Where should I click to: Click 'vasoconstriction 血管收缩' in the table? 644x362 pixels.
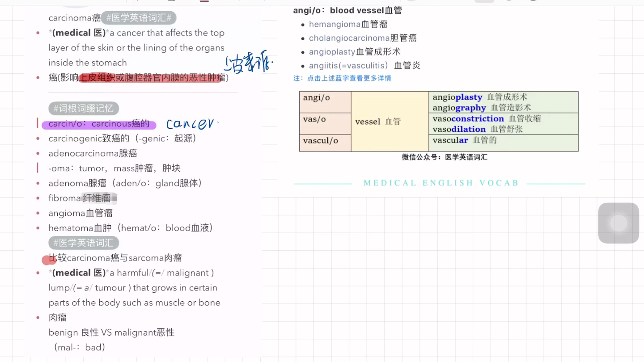click(x=487, y=118)
